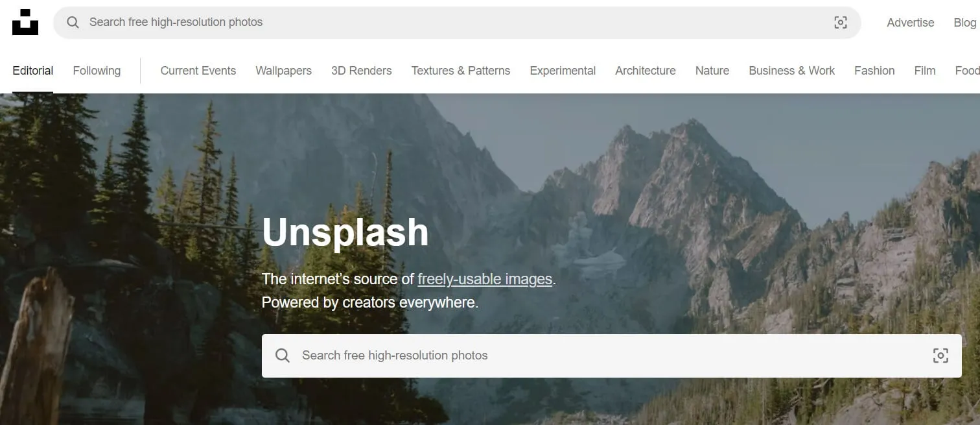Open the Current Events category
Image resolution: width=980 pixels, height=425 pixels.
click(x=198, y=71)
